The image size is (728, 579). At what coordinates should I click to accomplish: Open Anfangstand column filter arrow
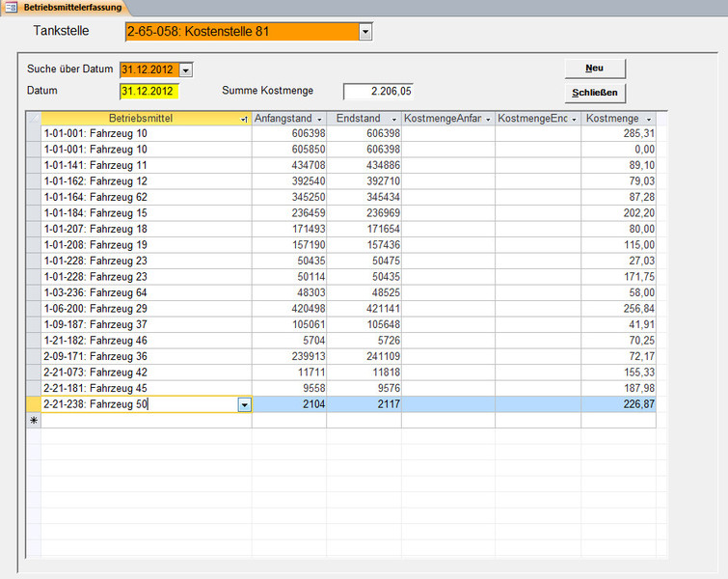coord(319,120)
